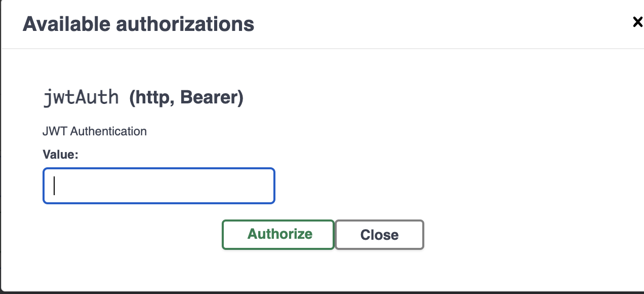The width and height of the screenshot is (644, 294).
Task: Click the "Value:" field label
Action: tap(60, 155)
